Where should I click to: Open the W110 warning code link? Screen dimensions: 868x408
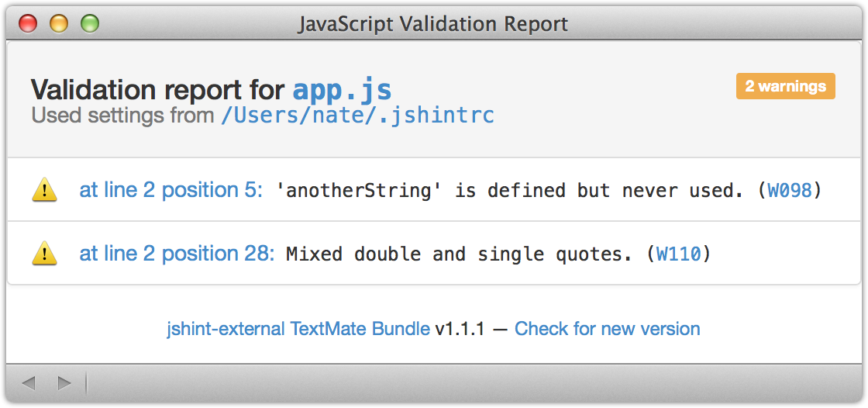tap(678, 254)
